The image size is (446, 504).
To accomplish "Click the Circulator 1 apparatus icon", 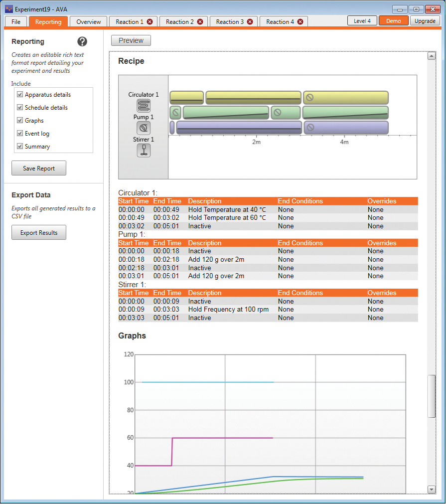I will click(x=144, y=105).
